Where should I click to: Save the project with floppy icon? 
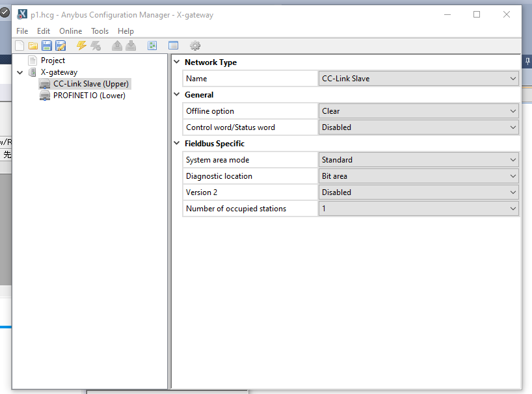click(47, 46)
